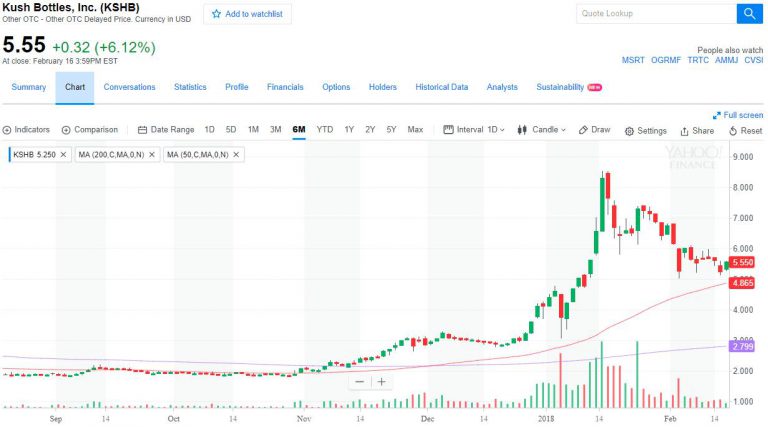The height and width of the screenshot is (427, 768).
Task: Enter Full screen chart mode
Action: point(738,115)
